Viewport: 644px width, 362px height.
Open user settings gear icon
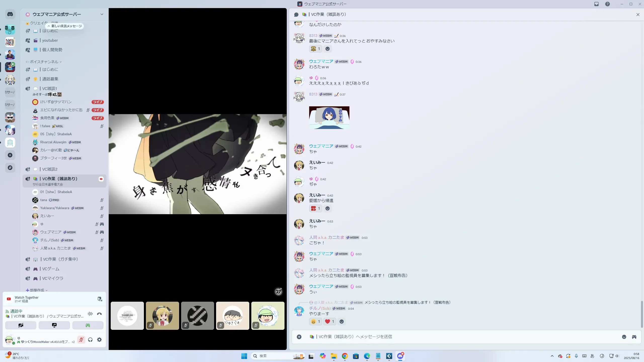point(99,340)
